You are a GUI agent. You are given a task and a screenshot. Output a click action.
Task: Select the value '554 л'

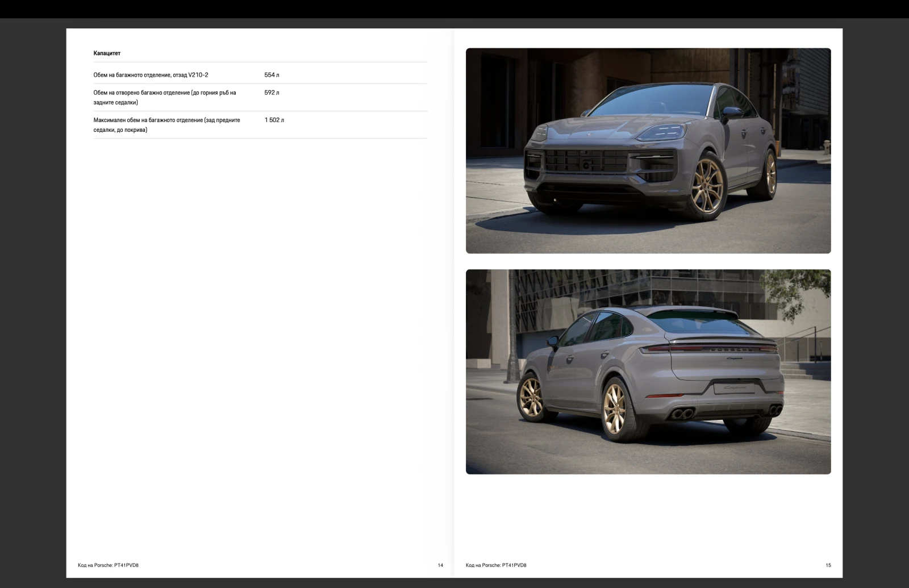[x=272, y=75]
